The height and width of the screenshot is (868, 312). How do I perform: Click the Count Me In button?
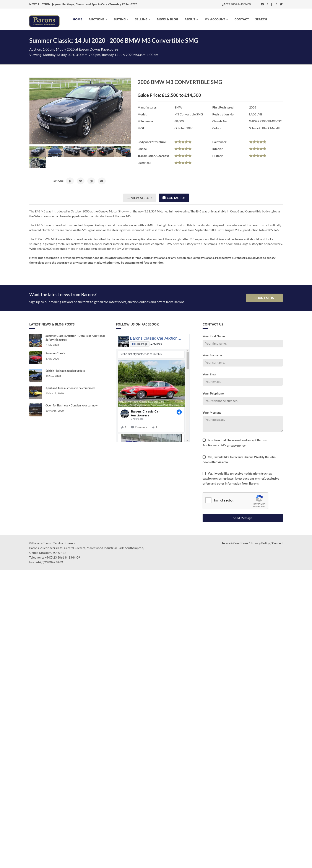pos(264,298)
